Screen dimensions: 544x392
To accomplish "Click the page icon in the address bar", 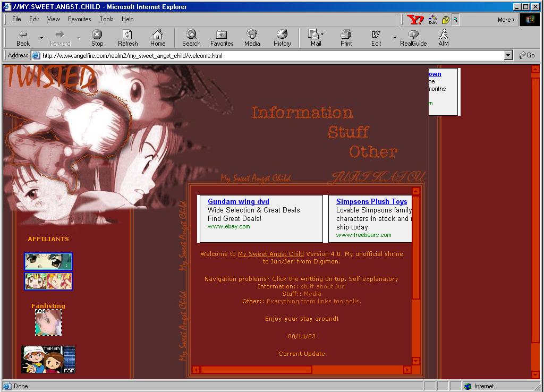I will click(x=36, y=55).
